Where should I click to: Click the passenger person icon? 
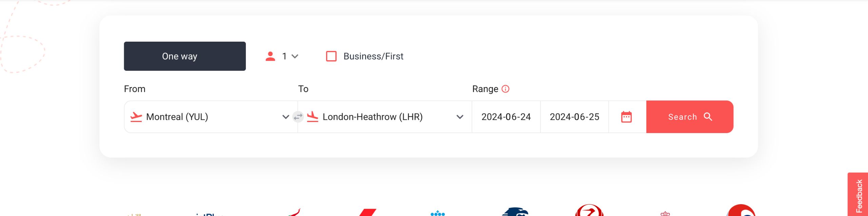coord(270,56)
